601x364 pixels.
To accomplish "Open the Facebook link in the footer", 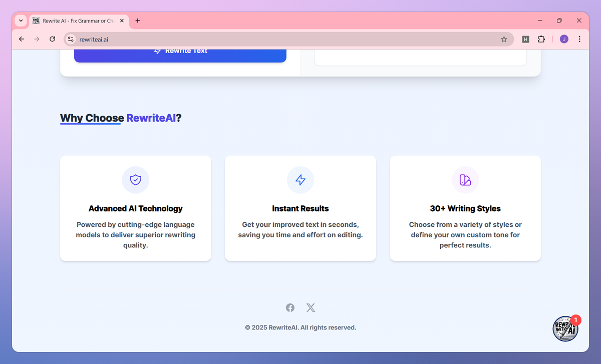I will (x=290, y=307).
